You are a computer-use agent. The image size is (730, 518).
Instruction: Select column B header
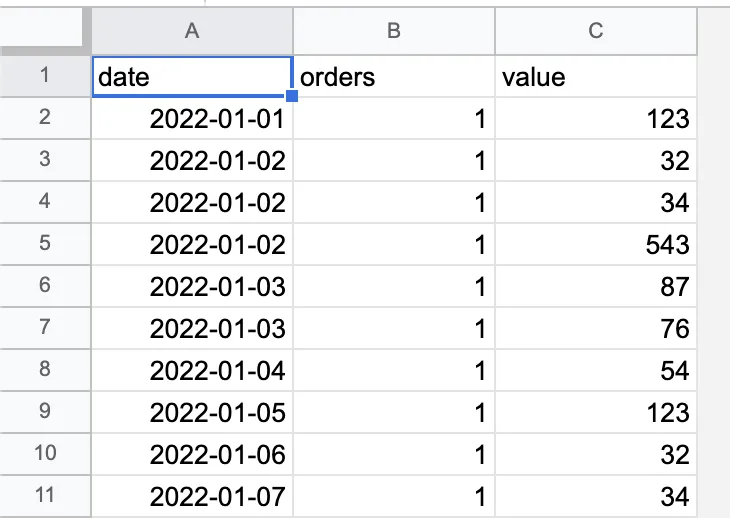[394, 31]
